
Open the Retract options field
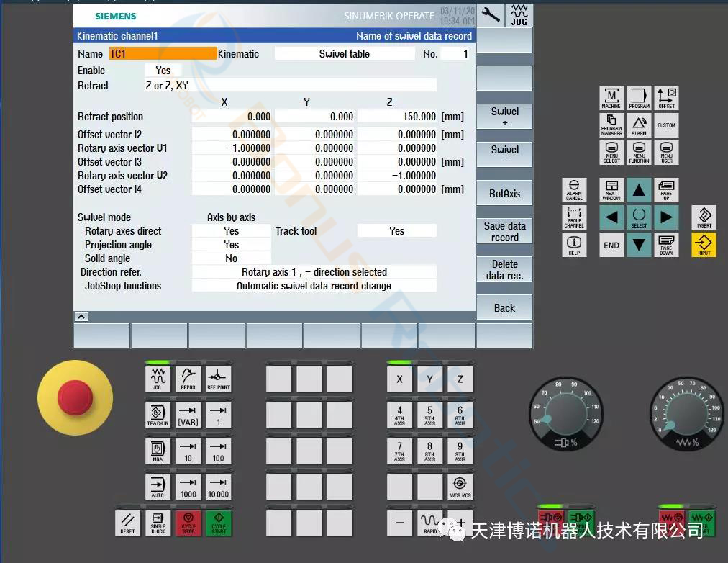pyautogui.click(x=290, y=86)
